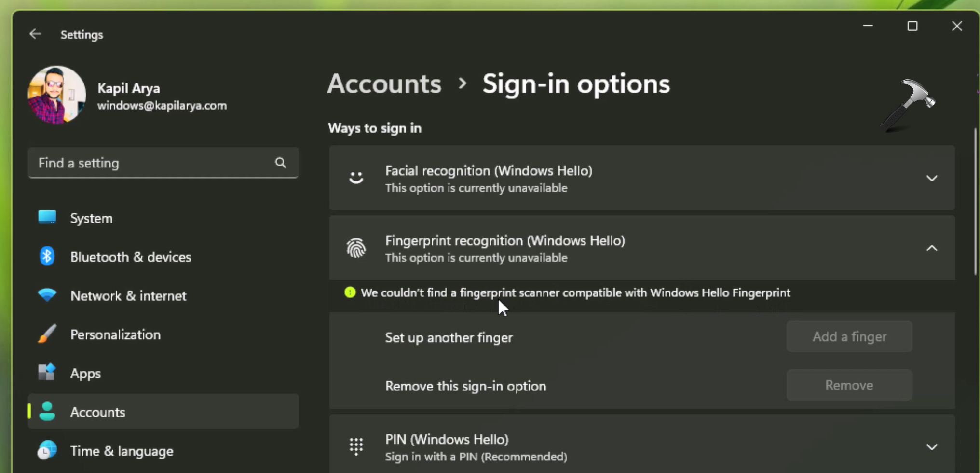Image resolution: width=980 pixels, height=473 pixels.
Task: Click the Set up another finger label
Action: tap(449, 337)
